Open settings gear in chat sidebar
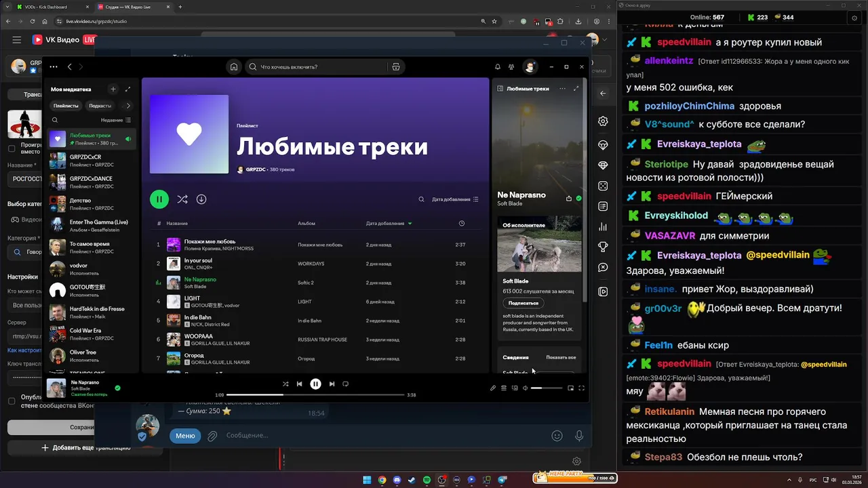Viewport: 868px width, 488px height. [603, 121]
